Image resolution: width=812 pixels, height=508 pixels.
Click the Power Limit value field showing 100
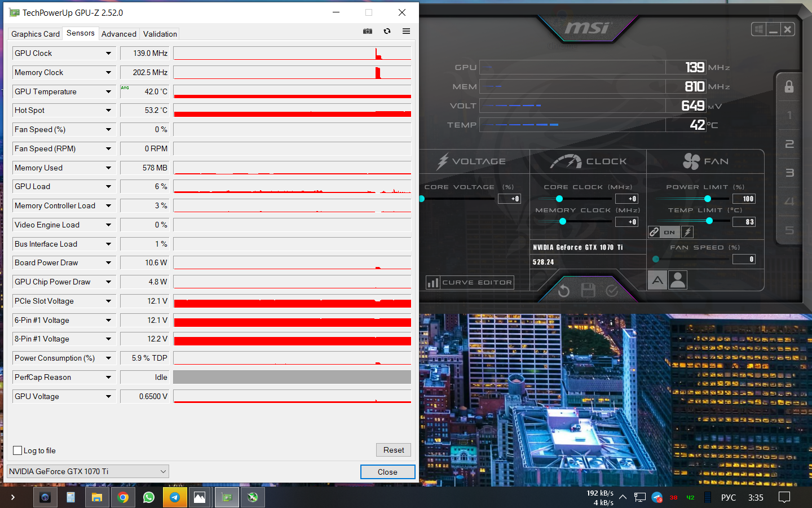(744, 199)
